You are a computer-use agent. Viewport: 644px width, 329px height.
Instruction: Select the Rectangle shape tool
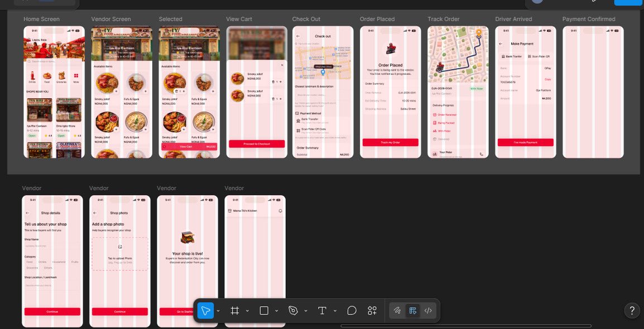pyautogui.click(x=264, y=311)
